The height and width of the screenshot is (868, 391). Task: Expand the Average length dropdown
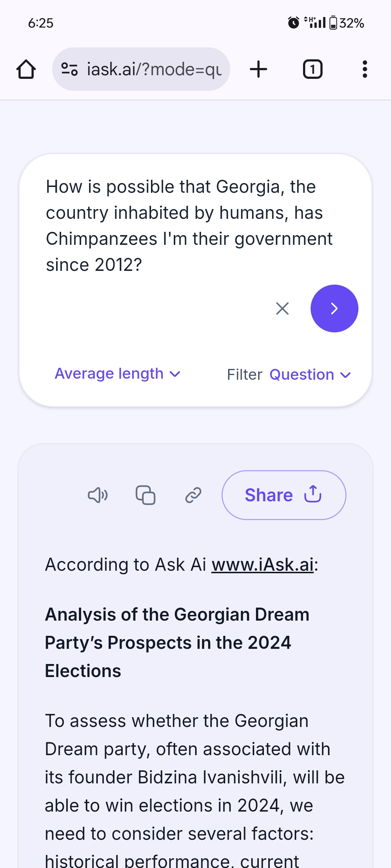point(117,374)
